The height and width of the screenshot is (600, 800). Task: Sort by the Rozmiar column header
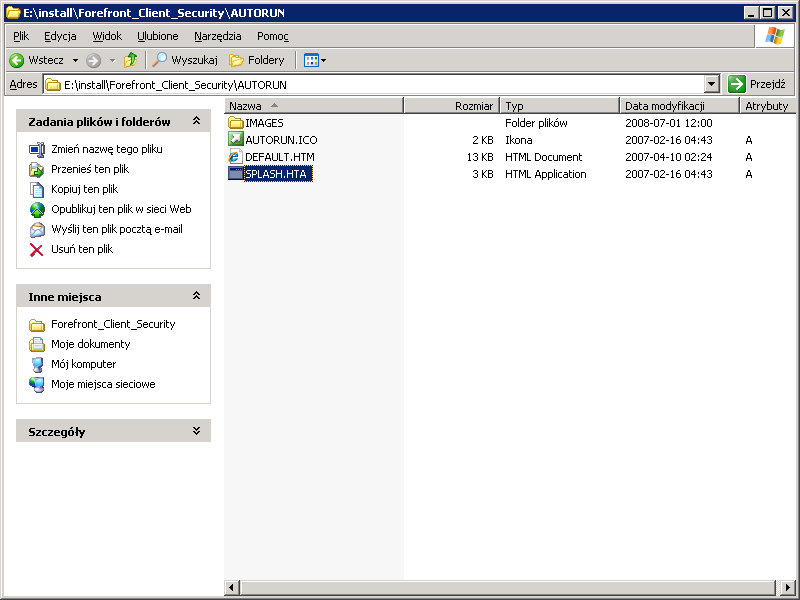452,106
